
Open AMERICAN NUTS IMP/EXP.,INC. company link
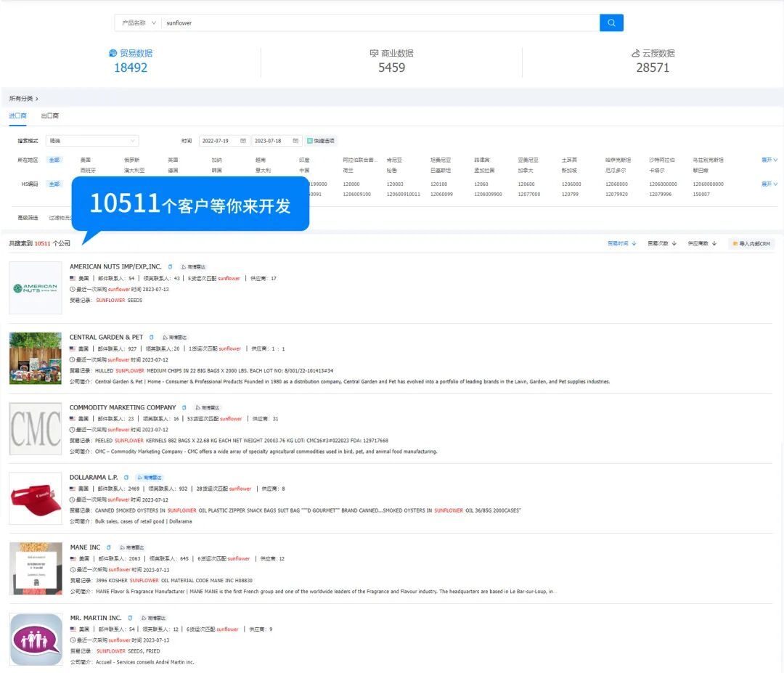115,266
